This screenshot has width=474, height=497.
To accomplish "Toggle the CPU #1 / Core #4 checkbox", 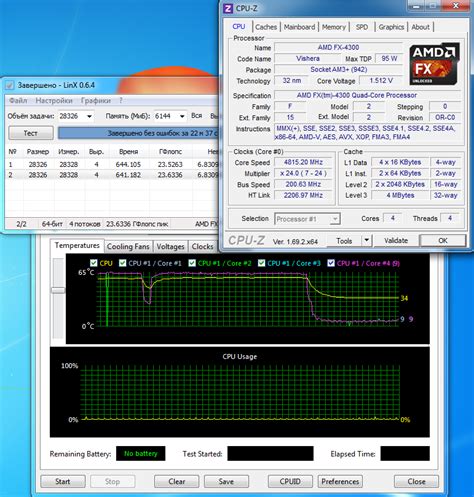I will coord(331,263).
